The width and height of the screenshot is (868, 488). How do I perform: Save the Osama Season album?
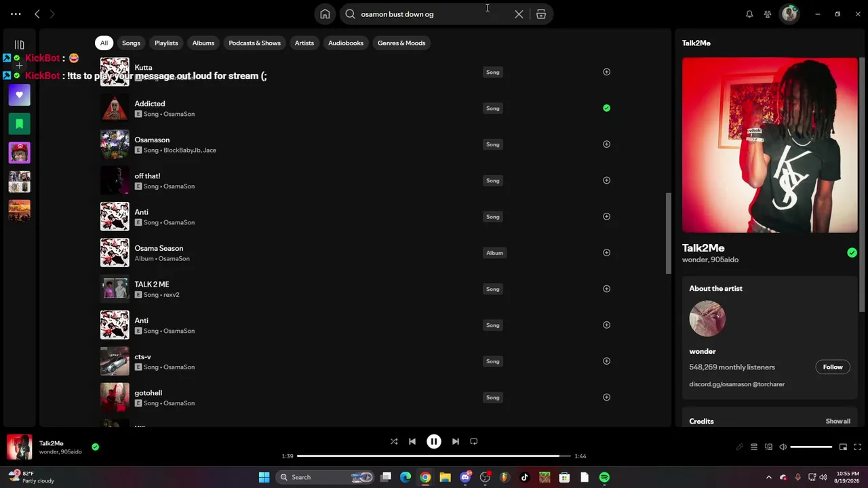pyautogui.click(x=606, y=253)
